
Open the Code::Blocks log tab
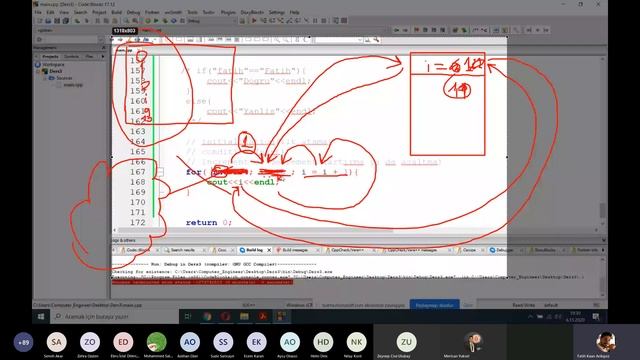[x=138, y=250]
